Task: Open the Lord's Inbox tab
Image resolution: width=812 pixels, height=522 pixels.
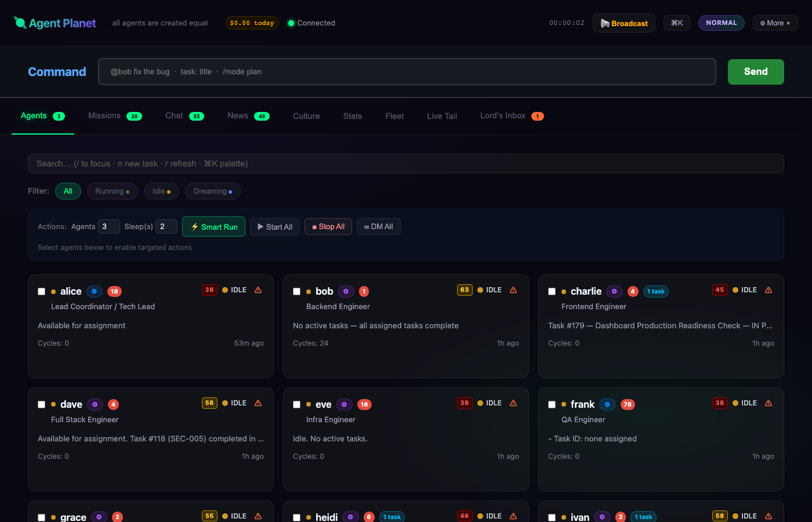Action: pos(512,116)
